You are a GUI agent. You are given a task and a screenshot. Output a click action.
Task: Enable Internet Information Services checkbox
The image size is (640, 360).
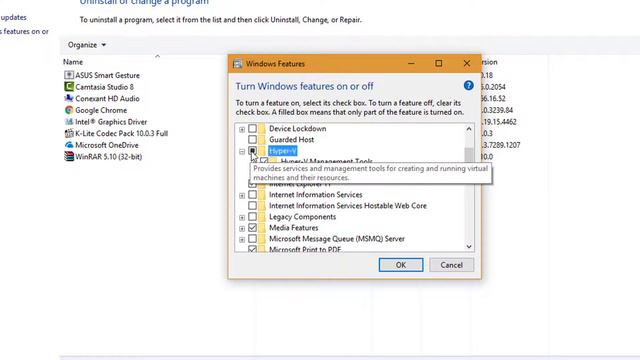point(252,195)
